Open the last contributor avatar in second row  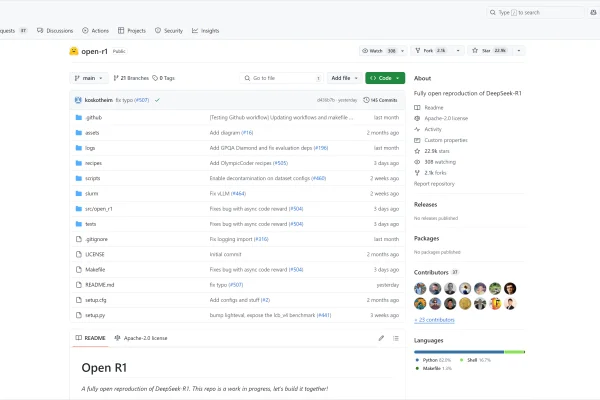coord(510,304)
